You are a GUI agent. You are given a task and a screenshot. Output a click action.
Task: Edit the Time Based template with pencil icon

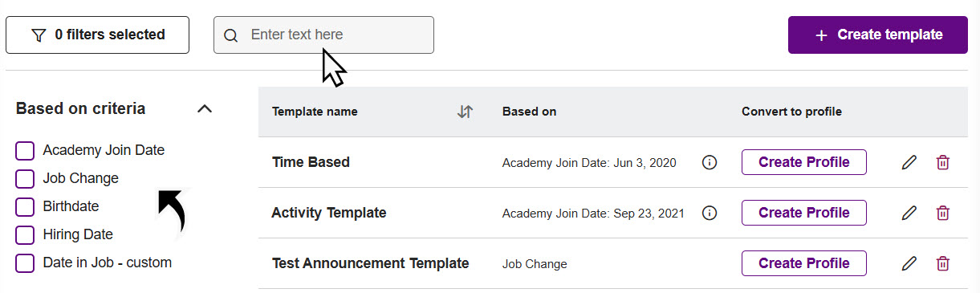pyautogui.click(x=909, y=163)
